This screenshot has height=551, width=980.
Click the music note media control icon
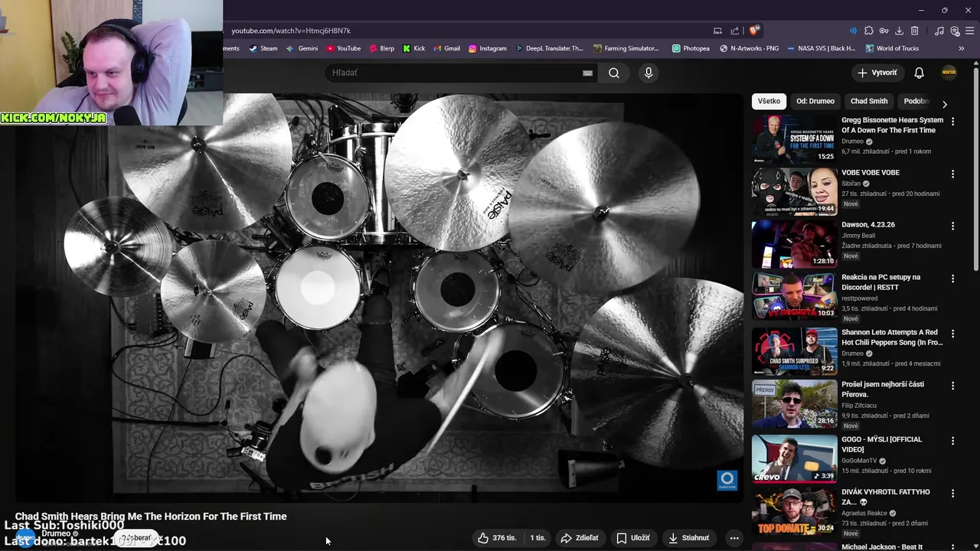tap(939, 31)
